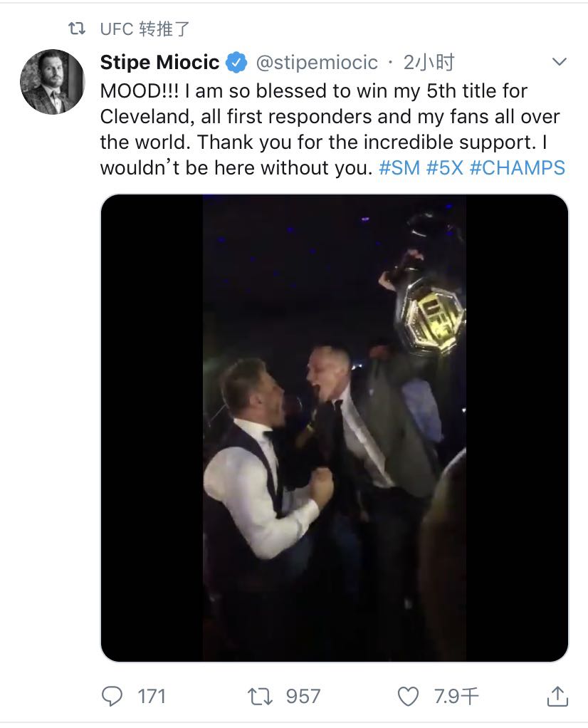Expand tweet options chevron menu
The image size is (588, 728).
click(x=560, y=62)
